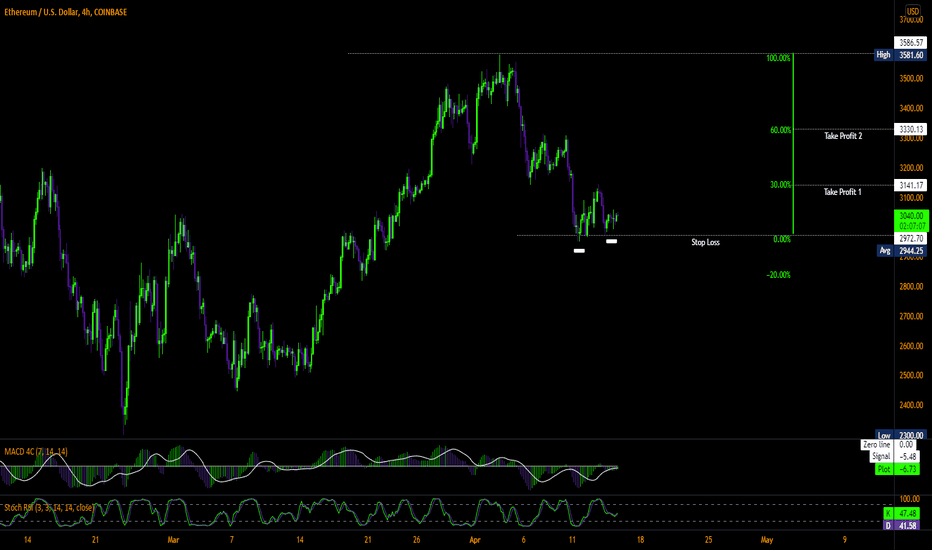
Task: Select the 3586.57 price label
Action: coord(911,43)
